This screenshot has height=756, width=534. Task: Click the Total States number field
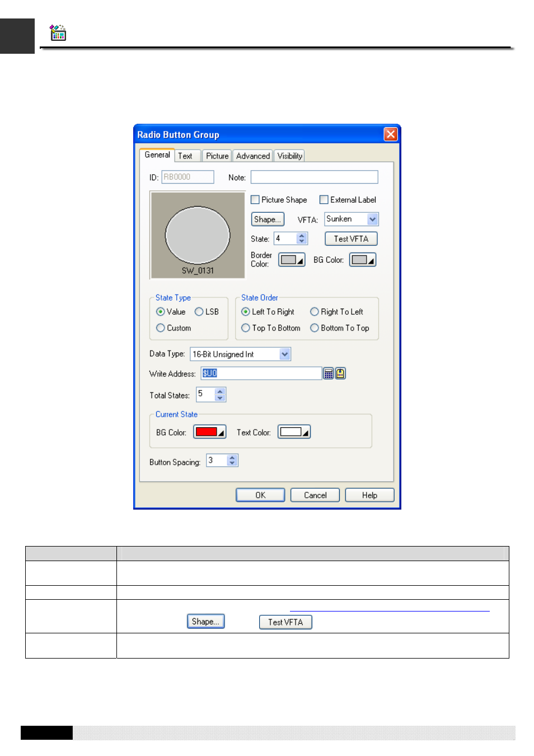pyautogui.click(x=205, y=394)
